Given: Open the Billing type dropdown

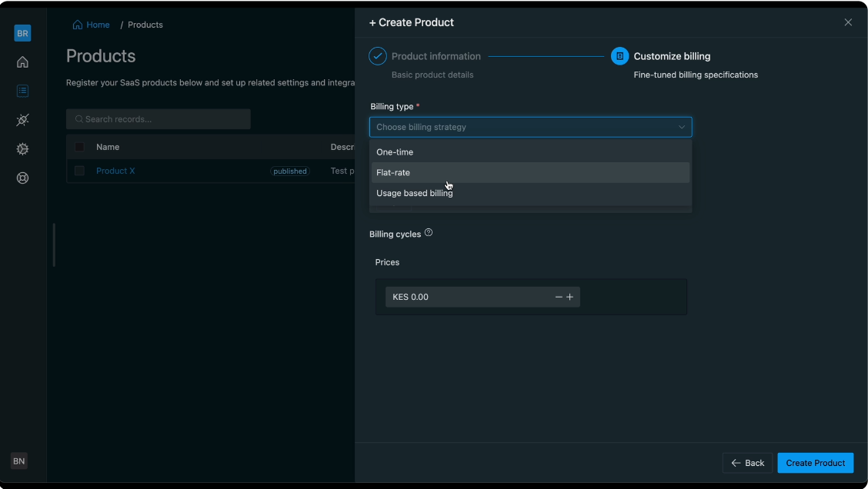Looking at the screenshot, I should (x=530, y=127).
